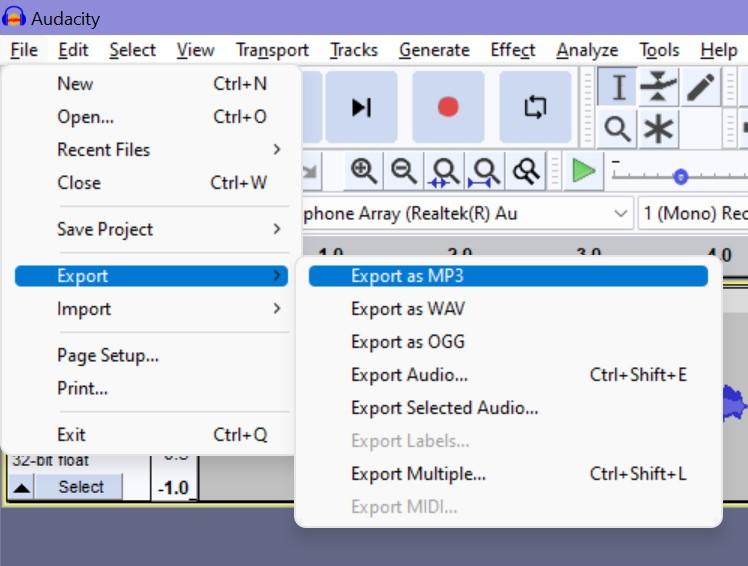
Task: Click Fit Project to Width icon
Action: [x=485, y=171]
